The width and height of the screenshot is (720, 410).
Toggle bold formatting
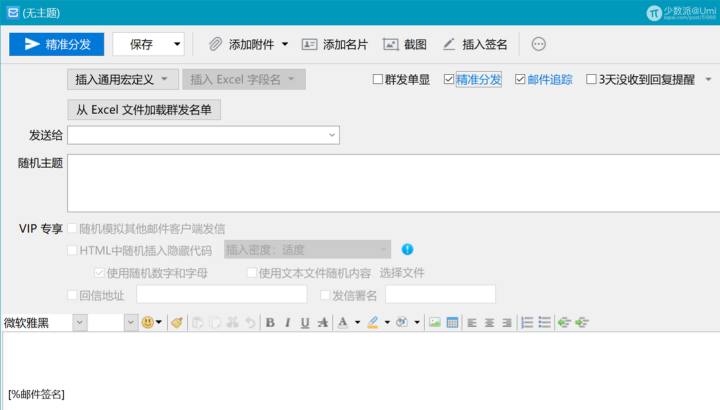pos(270,323)
